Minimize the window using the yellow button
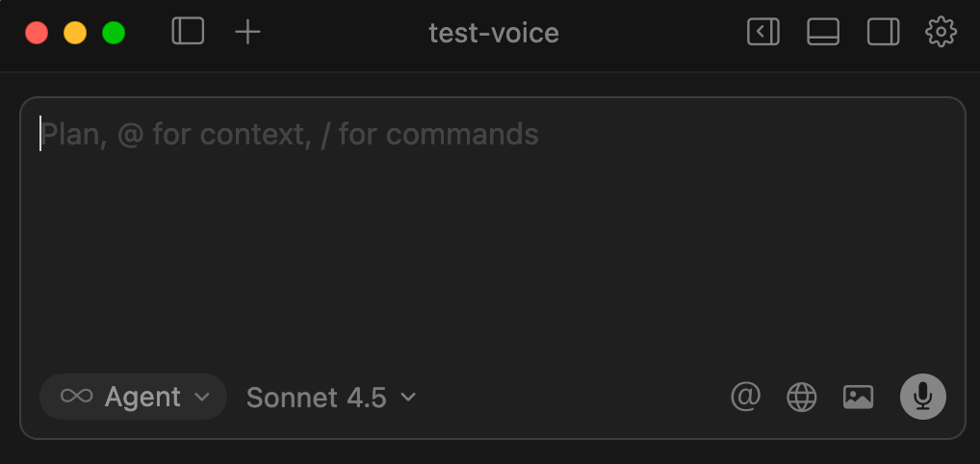Viewport: 980px width, 464px height. coord(75,33)
